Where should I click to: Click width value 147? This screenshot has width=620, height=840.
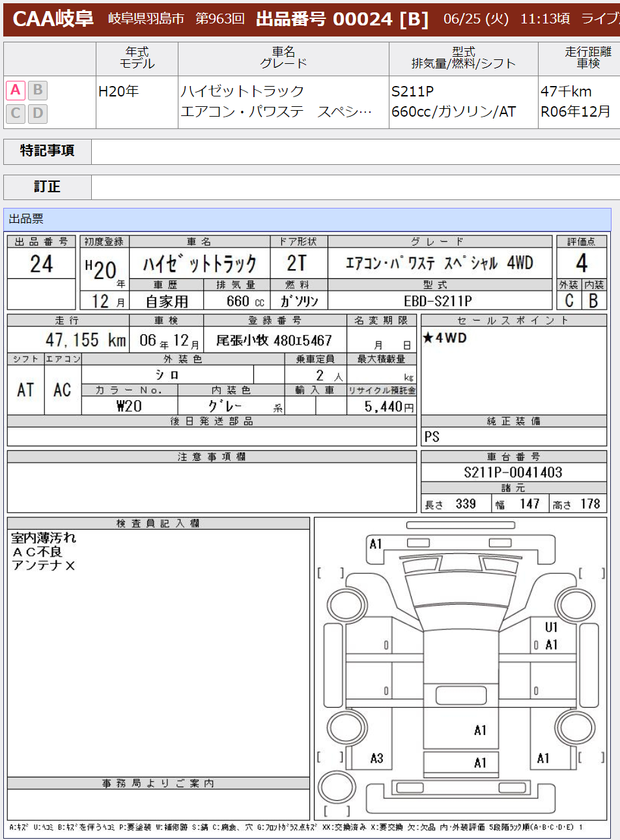click(529, 504)
